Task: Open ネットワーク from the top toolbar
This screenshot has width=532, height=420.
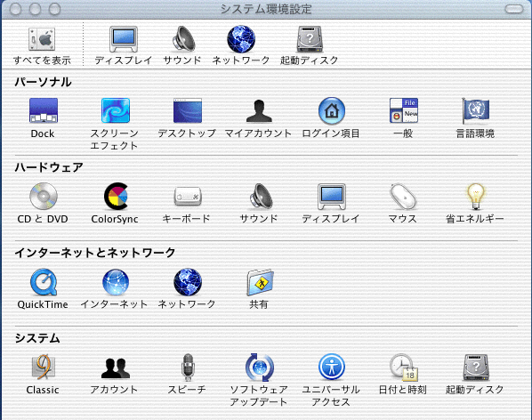Action: 241,39
